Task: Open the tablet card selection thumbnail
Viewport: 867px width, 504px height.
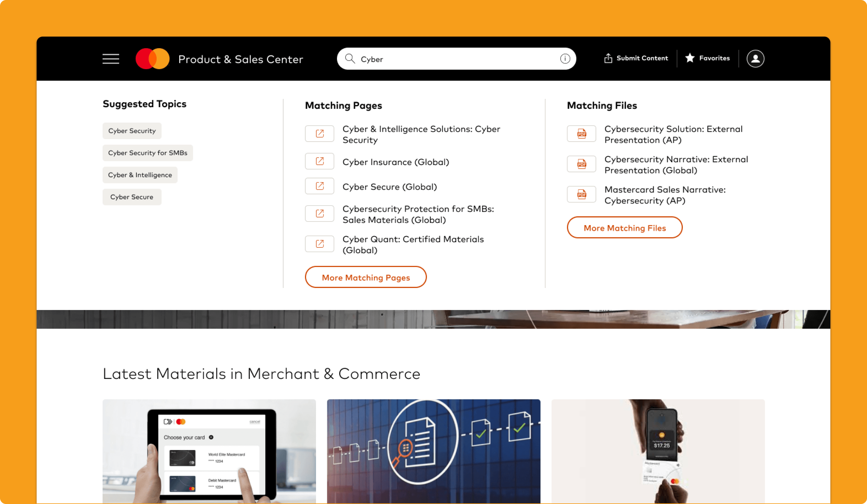Action: point(209,451)
